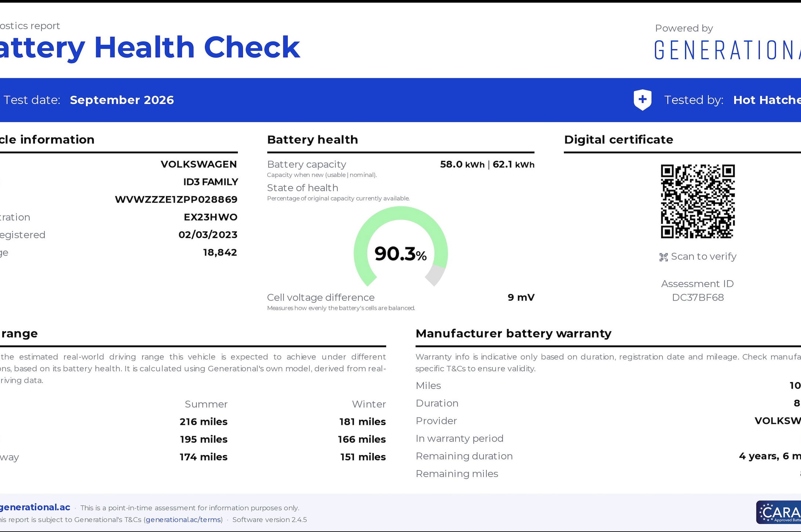Select the registration value EX23HWO
This screenshot has height=532, width=801.
[211, 217]
